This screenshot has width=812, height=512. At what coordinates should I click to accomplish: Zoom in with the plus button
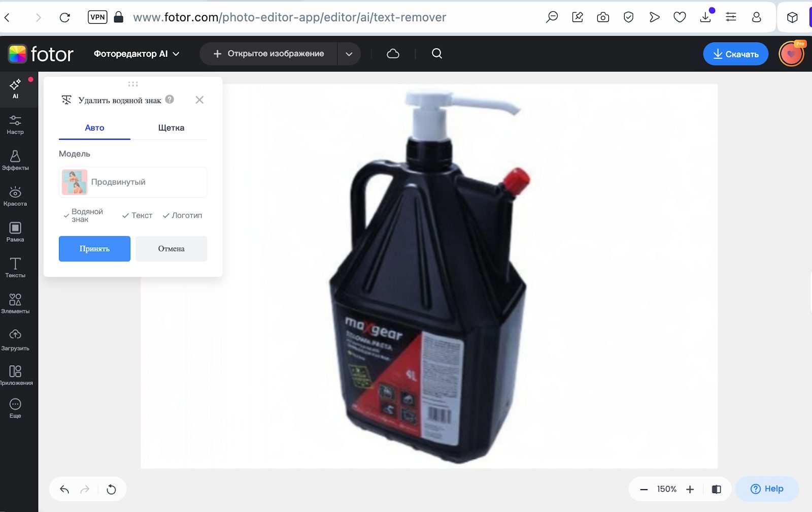click(690, 490)
